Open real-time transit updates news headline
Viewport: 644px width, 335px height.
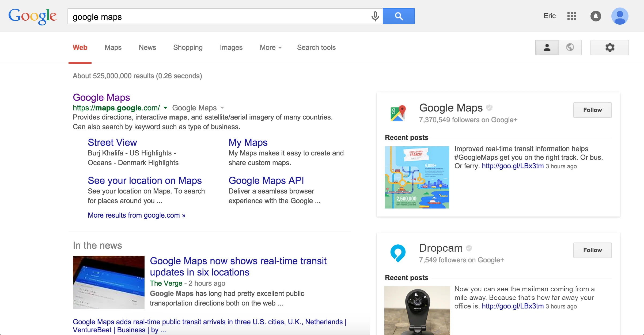(x=238, y=266)
